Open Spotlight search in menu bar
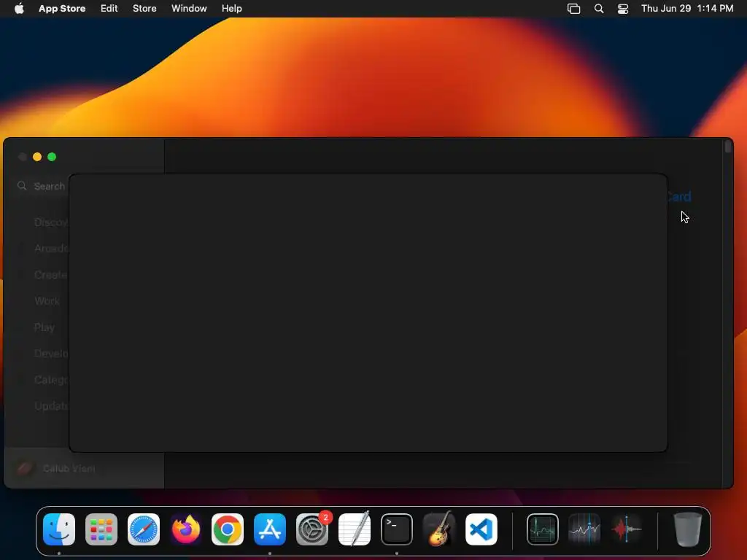 pyautogui.click(x=599, y=9)
